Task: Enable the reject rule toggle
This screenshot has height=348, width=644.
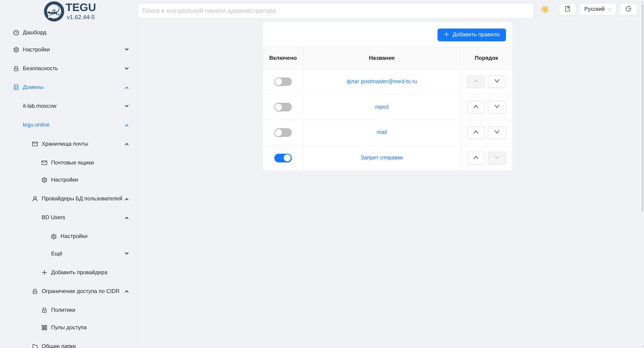Action: click(283, 107)
